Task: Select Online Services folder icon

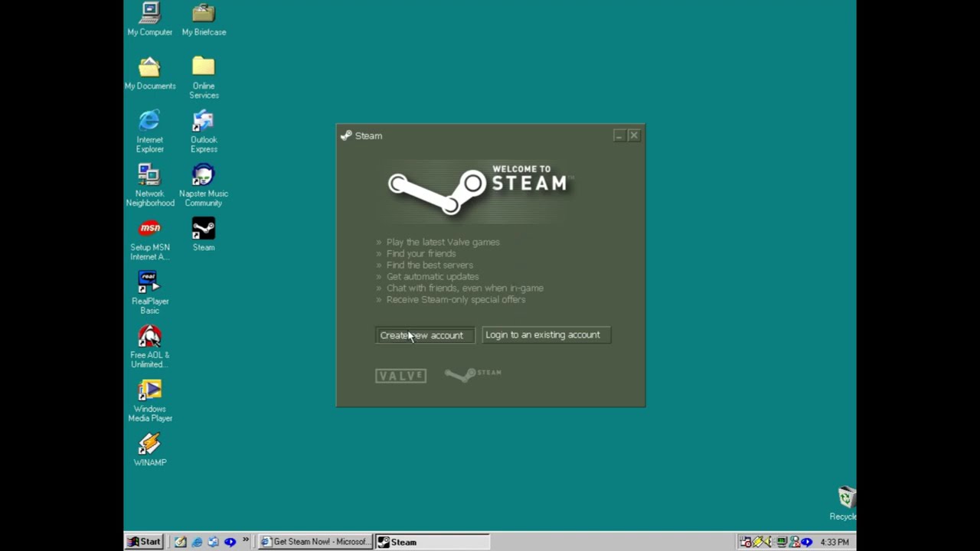Action: pos(204,77)
